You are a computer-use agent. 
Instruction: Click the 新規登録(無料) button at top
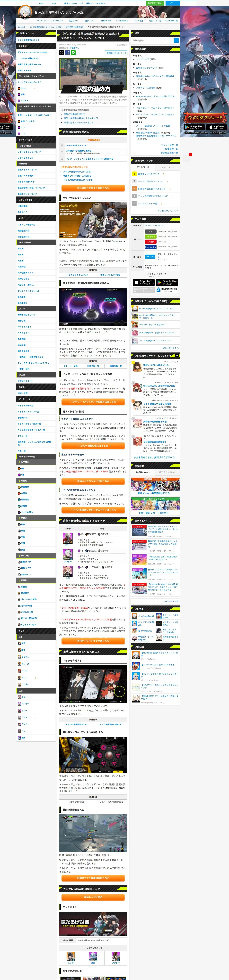click(x=155, y=3)
